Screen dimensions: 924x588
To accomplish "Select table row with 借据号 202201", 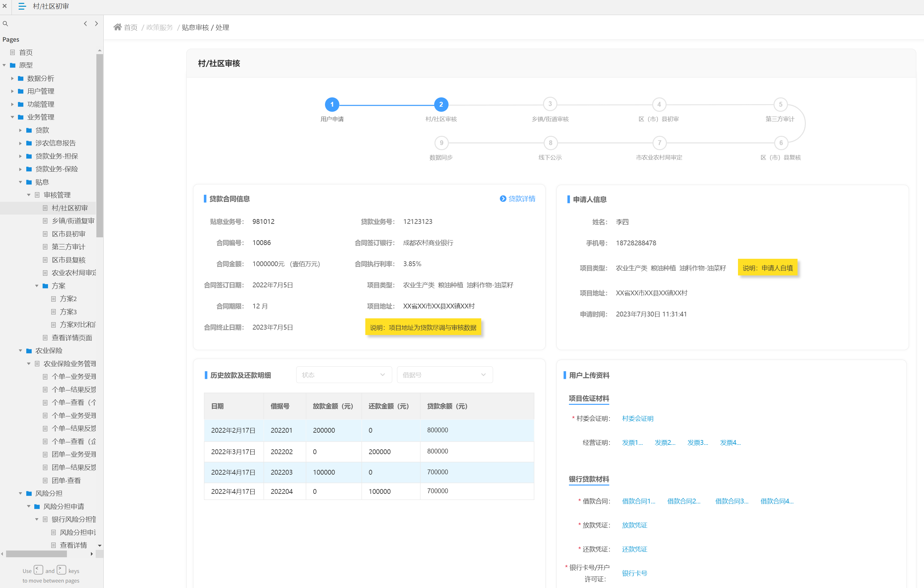I will (x=369, y=430).
